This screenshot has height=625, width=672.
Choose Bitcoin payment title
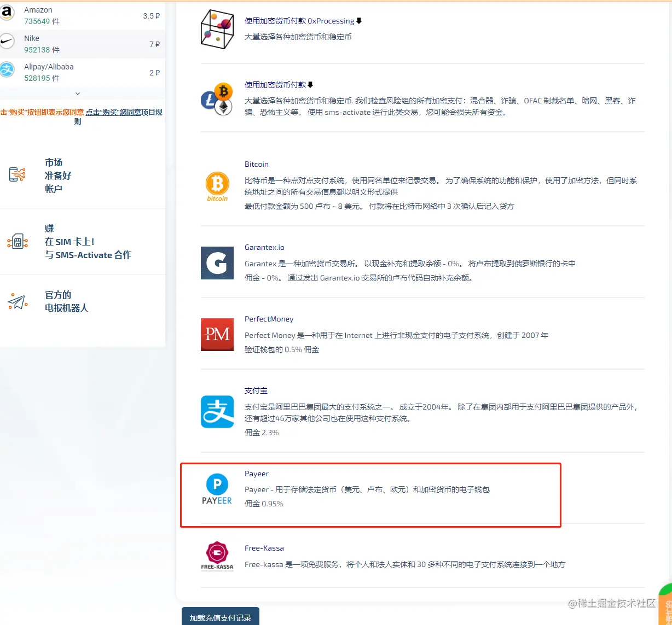(257, 164)
